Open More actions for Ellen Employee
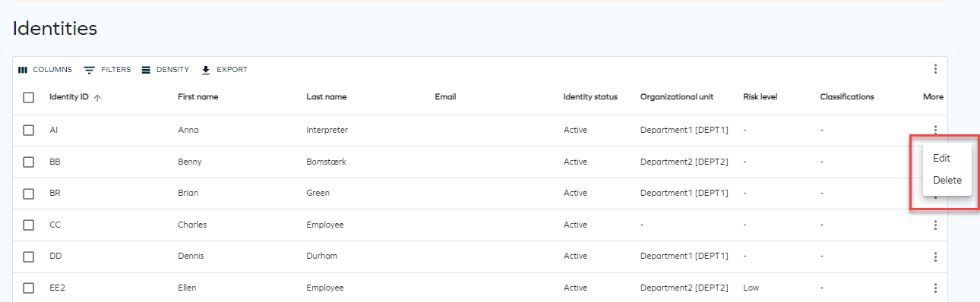980x302 pixels. pos(935,288)
